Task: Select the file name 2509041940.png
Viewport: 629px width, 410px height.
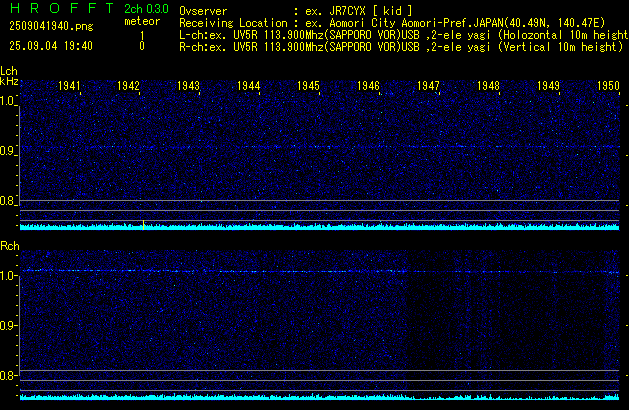Action: coord(51,26)
